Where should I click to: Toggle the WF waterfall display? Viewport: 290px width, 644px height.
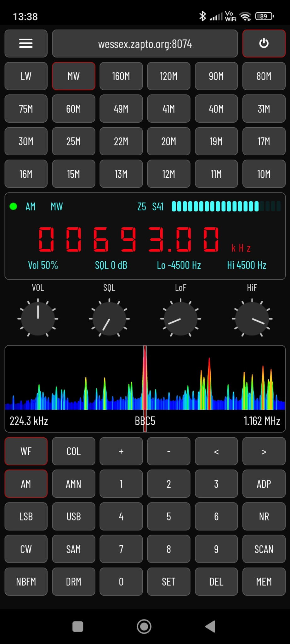[26, 451]
